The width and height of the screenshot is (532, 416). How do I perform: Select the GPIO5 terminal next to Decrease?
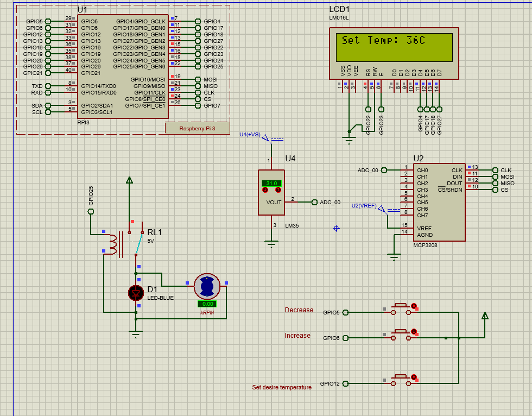point(345,312)
